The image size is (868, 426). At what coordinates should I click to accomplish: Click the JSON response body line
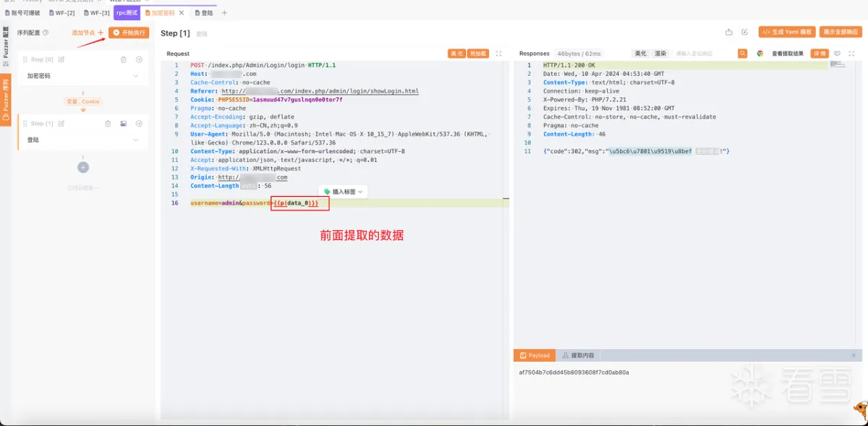637,151
